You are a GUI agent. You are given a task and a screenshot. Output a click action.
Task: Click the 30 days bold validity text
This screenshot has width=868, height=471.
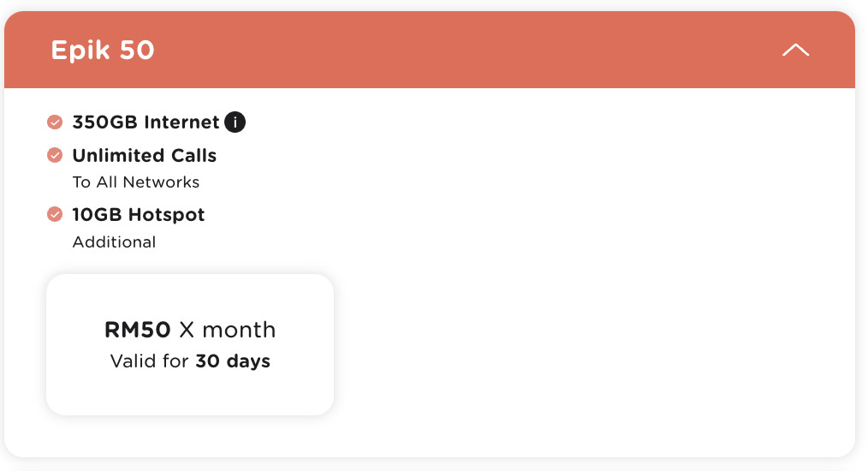[x=233, y=361]
